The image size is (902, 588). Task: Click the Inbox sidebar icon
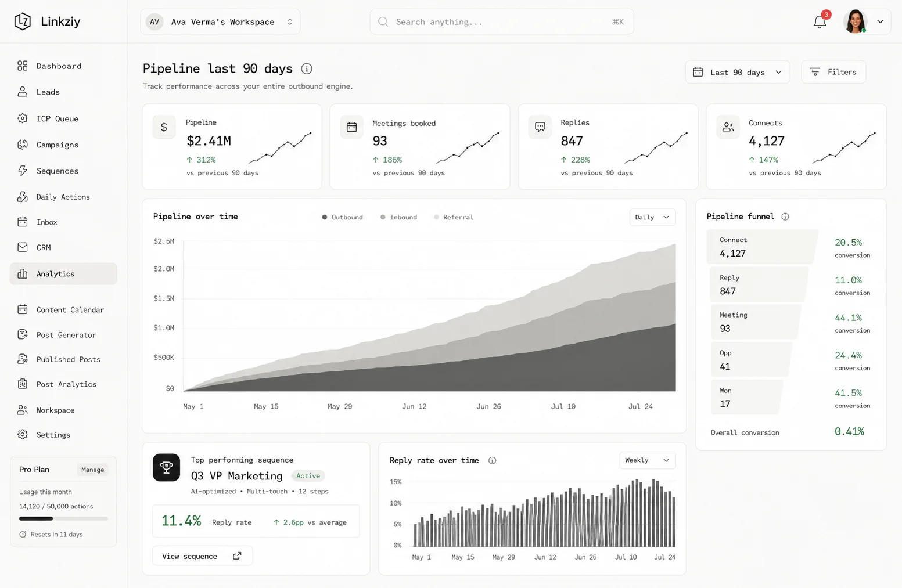tap(23, 222)
